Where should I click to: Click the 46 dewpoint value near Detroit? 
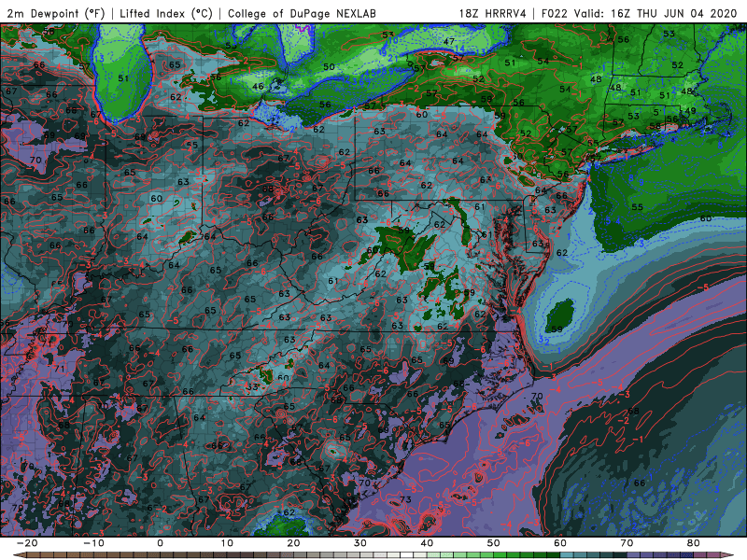coord(258,87)
